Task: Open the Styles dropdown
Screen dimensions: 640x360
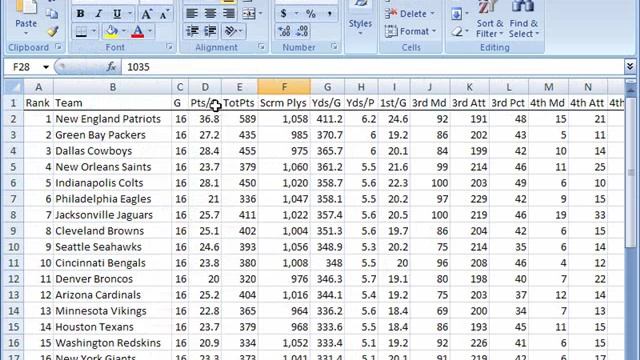Action: pos(360,24)
